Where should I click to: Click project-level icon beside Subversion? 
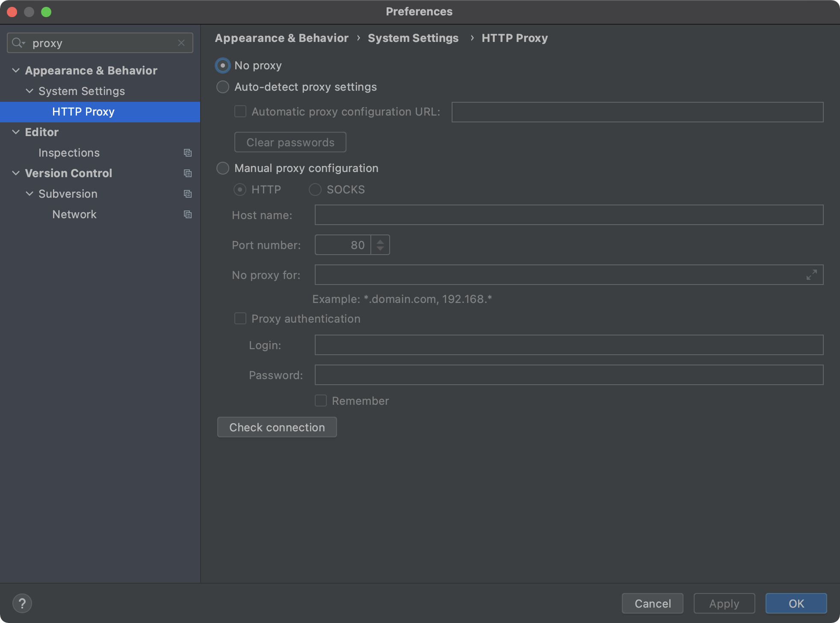point(187,194)
